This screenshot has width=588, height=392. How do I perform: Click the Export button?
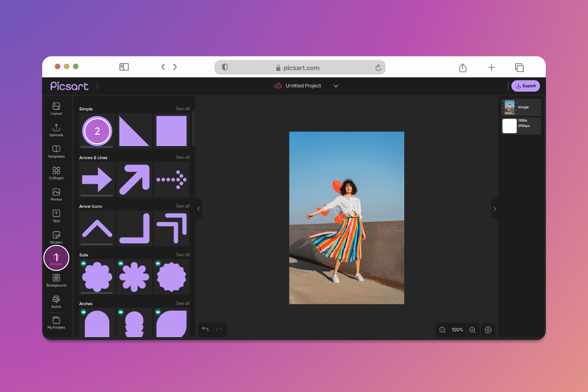pos(525,85)
